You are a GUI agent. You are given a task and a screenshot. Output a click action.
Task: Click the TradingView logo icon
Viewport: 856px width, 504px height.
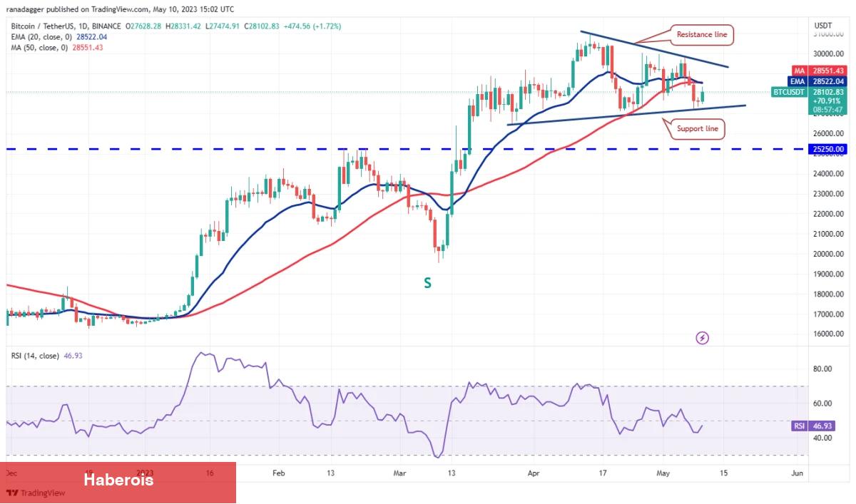(12, 493)
